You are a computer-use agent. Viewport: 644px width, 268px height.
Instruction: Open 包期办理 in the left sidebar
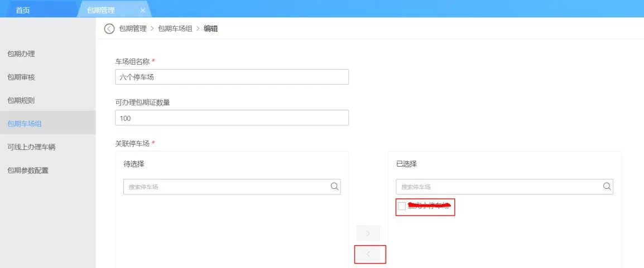(x=21, y=54)
